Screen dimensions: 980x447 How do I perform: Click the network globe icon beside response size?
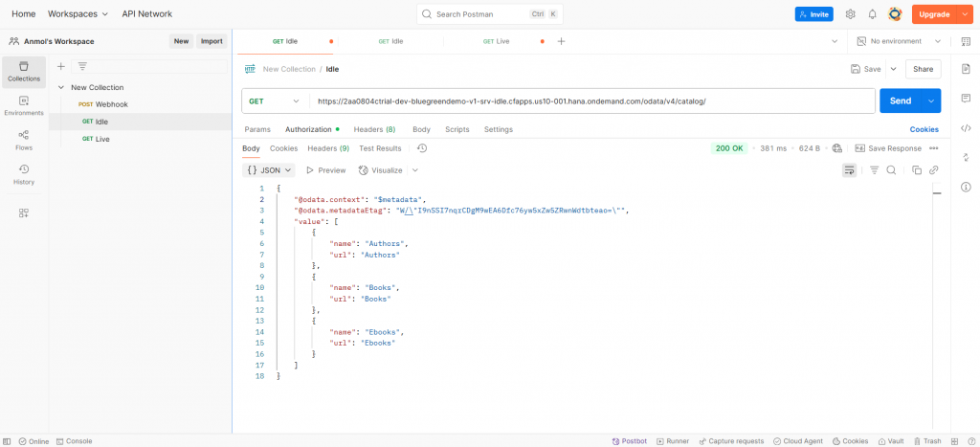837,148
